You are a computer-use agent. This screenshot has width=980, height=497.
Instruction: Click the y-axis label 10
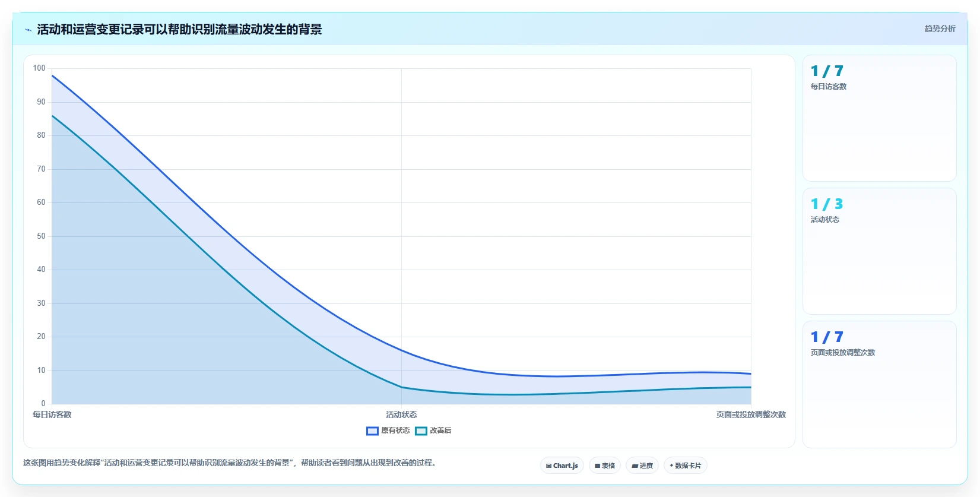click(41, 371)
